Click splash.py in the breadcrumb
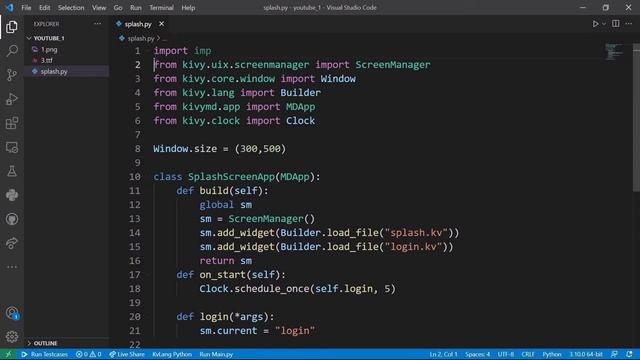The height and width of the screenshot is (360, 640). [141, 38]
